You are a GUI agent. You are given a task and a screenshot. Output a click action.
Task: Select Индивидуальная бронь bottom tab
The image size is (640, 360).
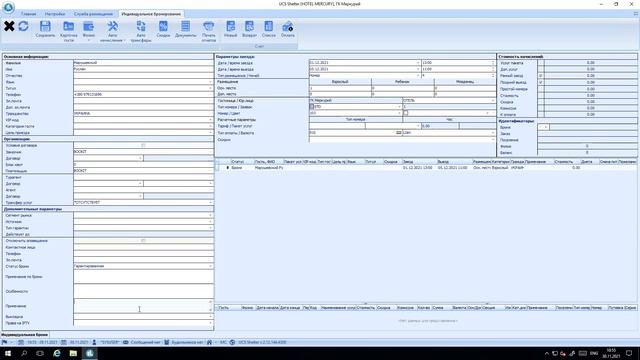[x=24, y=335]
